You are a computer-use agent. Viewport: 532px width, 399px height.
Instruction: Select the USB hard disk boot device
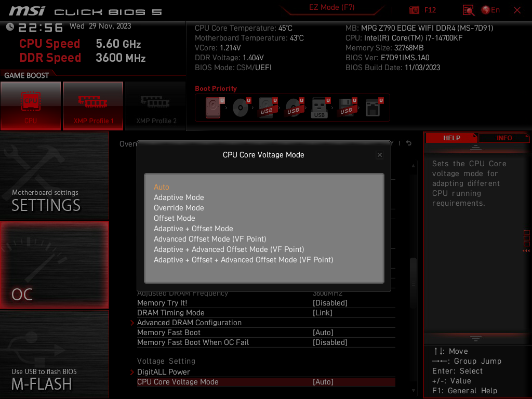click(268, 108)
